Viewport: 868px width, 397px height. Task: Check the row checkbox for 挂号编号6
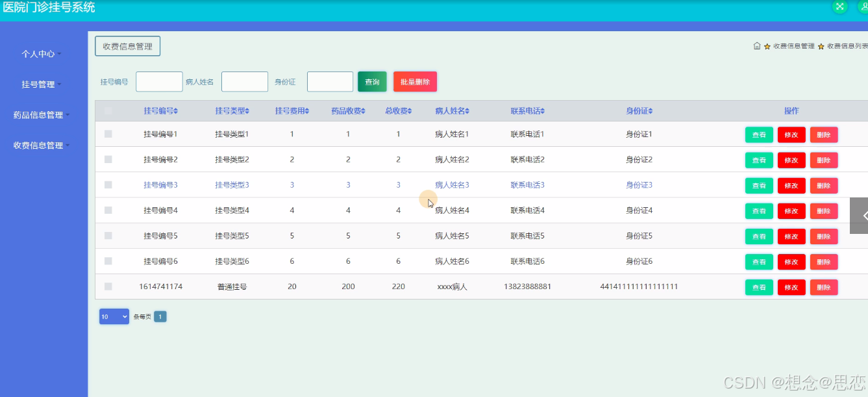point(108,261)
